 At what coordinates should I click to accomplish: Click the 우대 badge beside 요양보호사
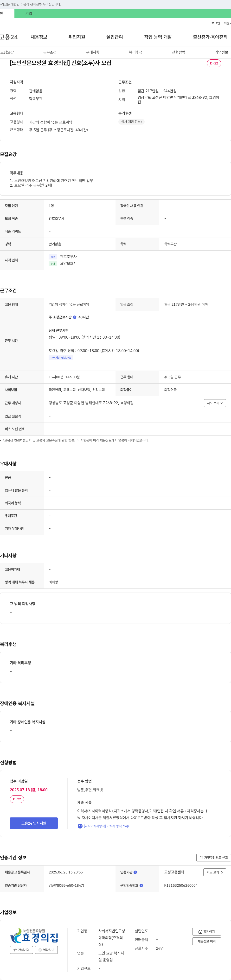click(x=52, y=264)
